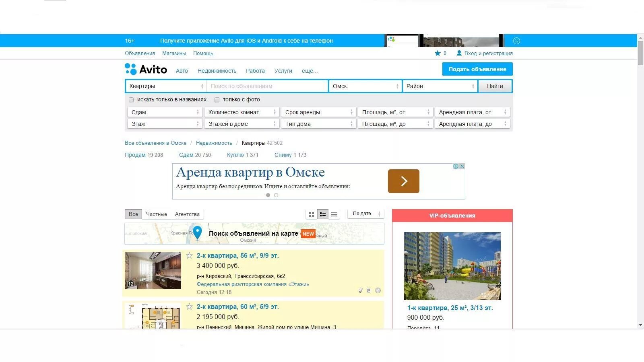Select the second carousel dot in ad
644x362 pixels.
(x=276, y=195)
